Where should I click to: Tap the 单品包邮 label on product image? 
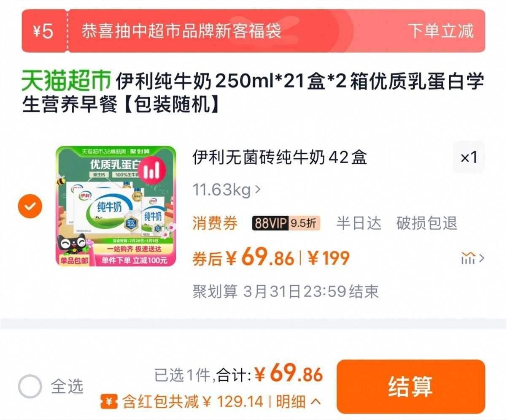coord(74,261)
